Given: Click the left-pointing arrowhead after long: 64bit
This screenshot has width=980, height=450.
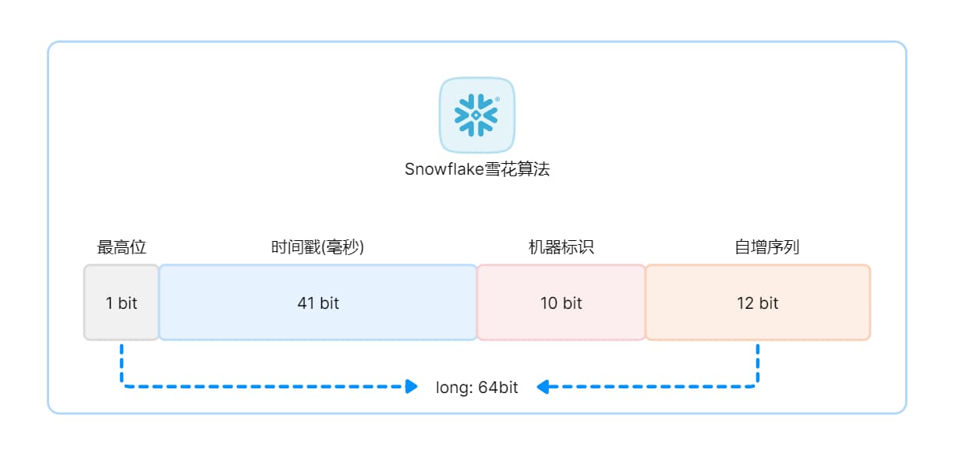Looking at the screenshot, I should click(x=543, y=386).
